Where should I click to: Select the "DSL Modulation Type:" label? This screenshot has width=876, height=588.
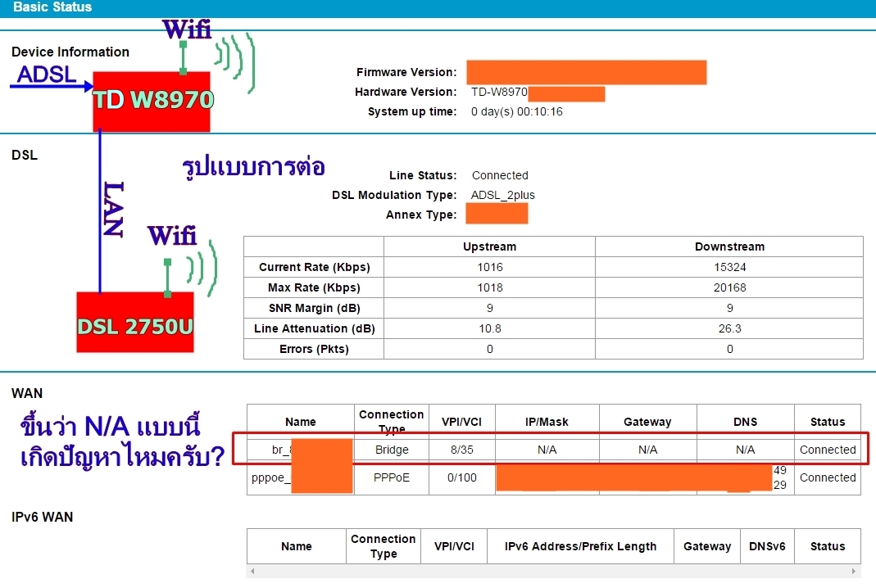394,195
